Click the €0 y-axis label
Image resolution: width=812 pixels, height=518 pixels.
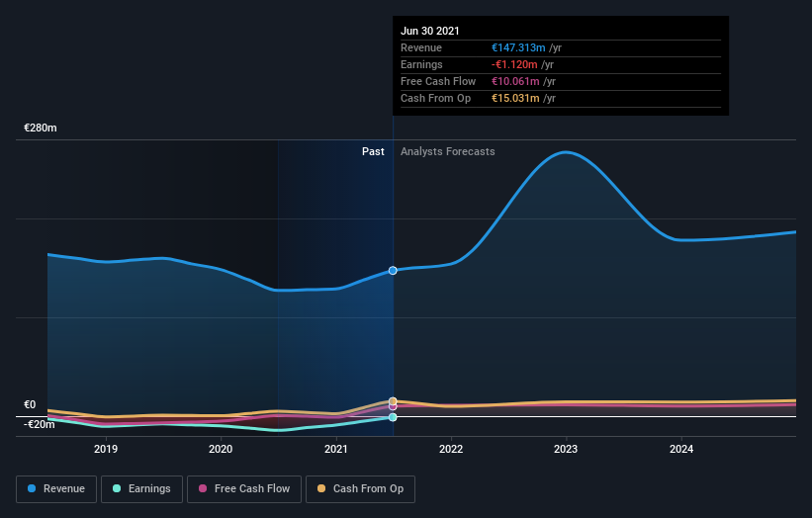point(30,404)
